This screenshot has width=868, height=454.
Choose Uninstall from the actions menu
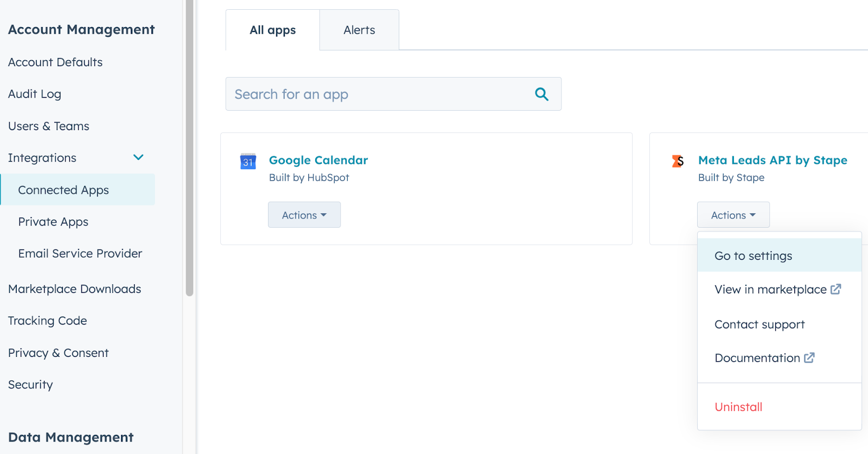780,407
